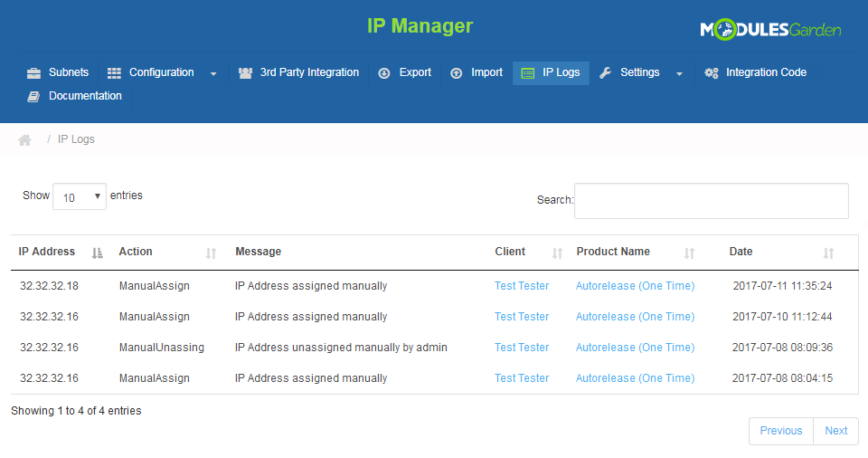Sort by IP Address column arrow icon
This screenshot has height=458, width=868.
point(98,253)
